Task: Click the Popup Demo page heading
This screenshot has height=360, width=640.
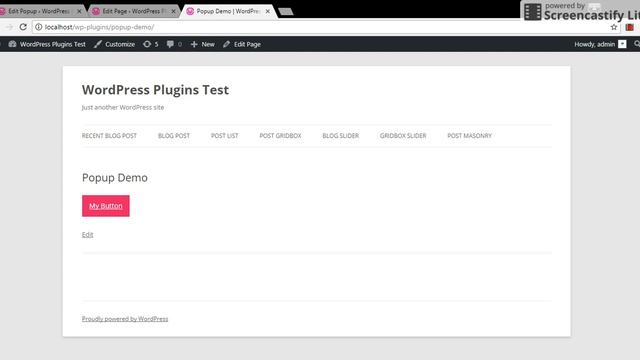Action: pos(115,178)
